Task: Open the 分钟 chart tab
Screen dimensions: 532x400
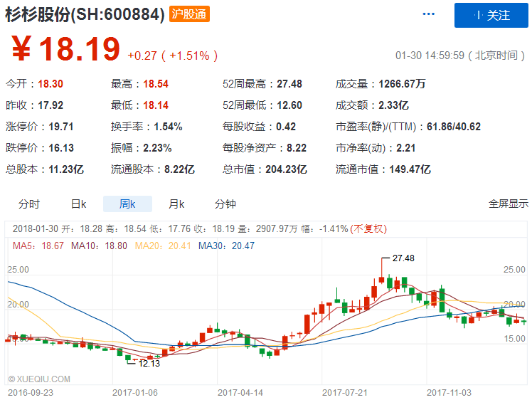Action: click(225, 204)
